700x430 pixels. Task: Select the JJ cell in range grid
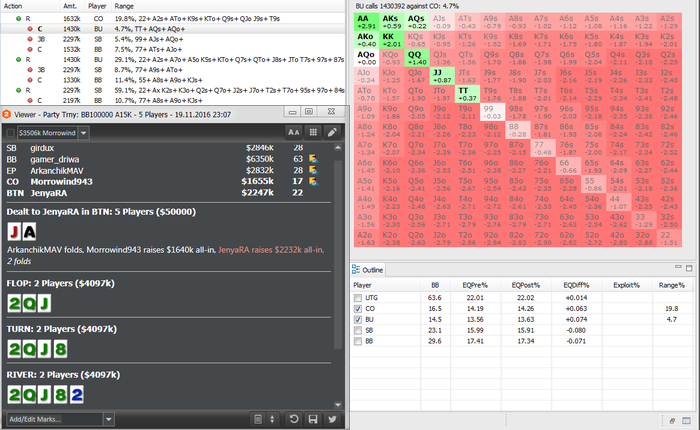tap(442, 76)
